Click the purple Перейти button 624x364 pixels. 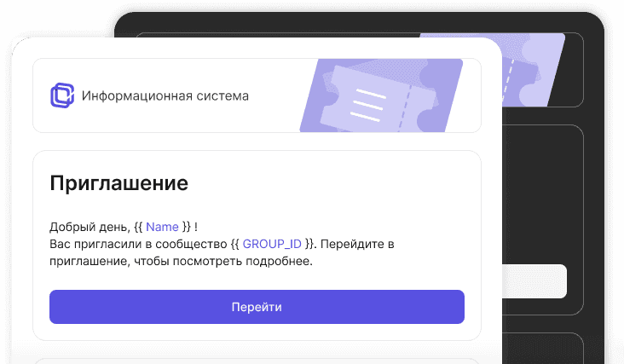point(257,307)
